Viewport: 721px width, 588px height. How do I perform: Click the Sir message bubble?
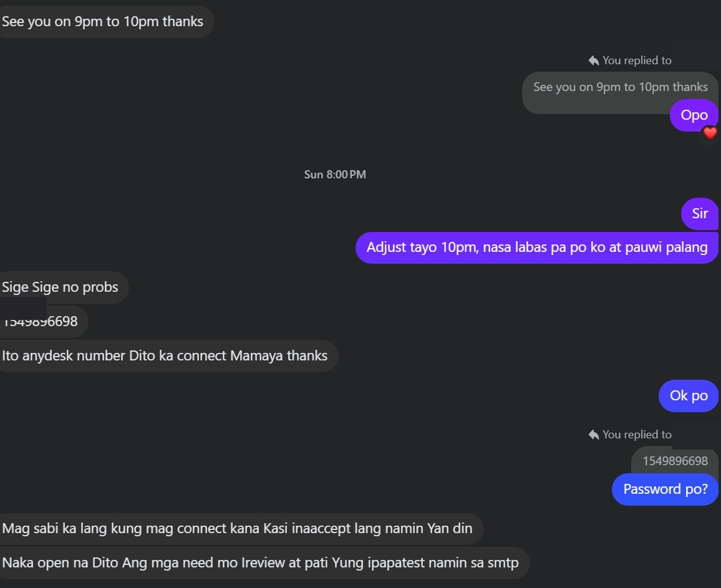[699, 213]
